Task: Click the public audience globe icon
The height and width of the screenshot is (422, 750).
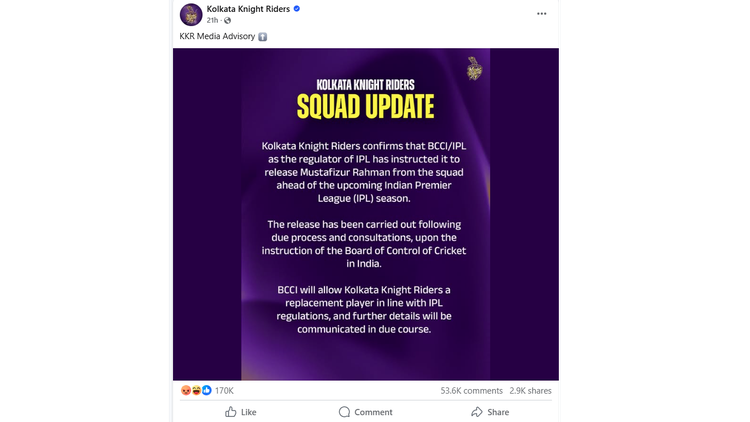Action: pyautogui.click(x=228, y=21)
